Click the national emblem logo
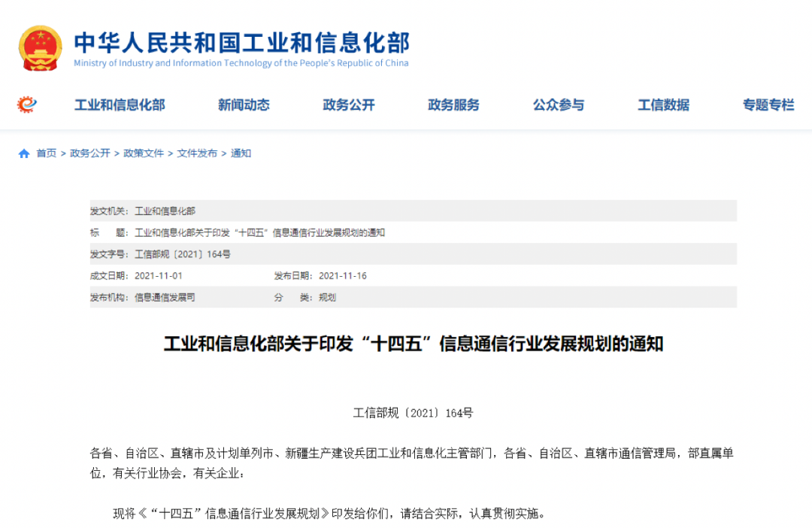The width and height of the screenshot is (812, 528). click(x=41, y=48)
